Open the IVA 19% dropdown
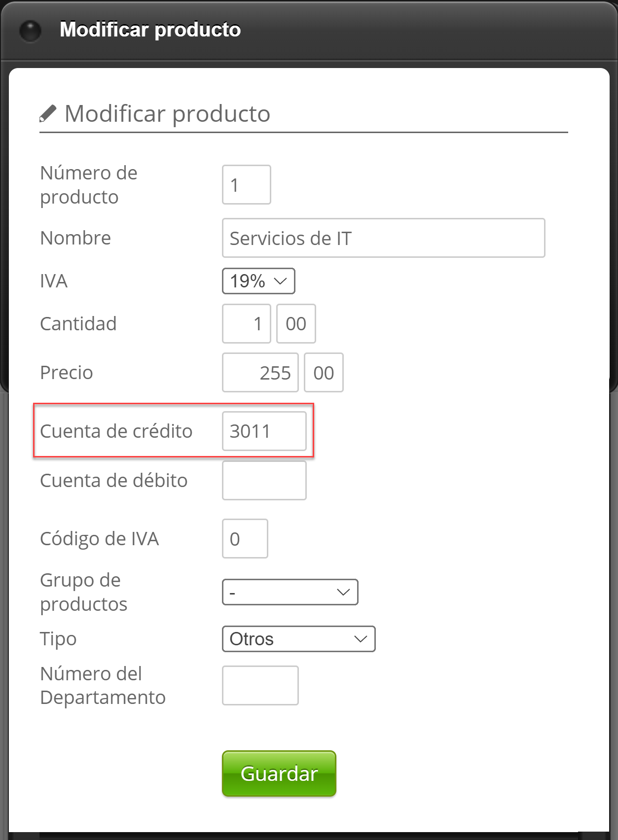The image size is (618, 840). click(258, 281)
